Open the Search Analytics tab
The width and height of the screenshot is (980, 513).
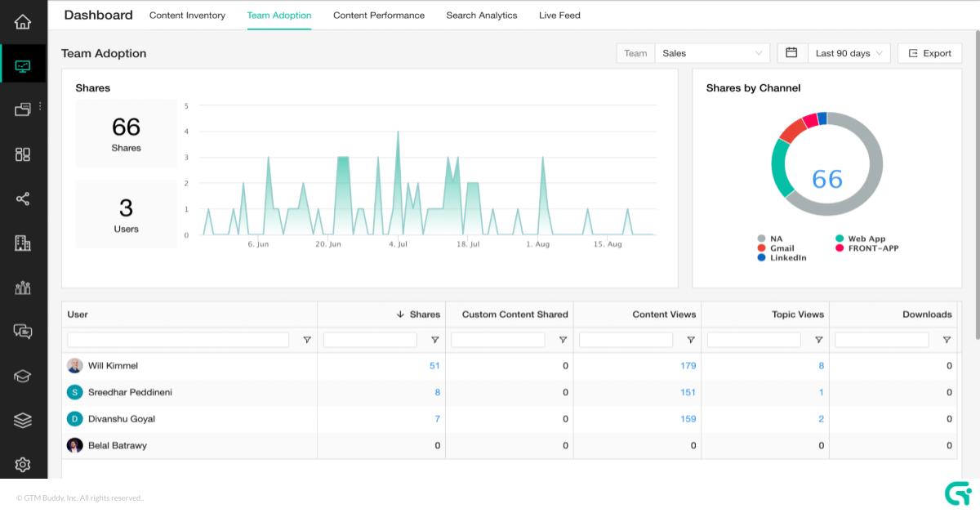[x=482, y=15]
